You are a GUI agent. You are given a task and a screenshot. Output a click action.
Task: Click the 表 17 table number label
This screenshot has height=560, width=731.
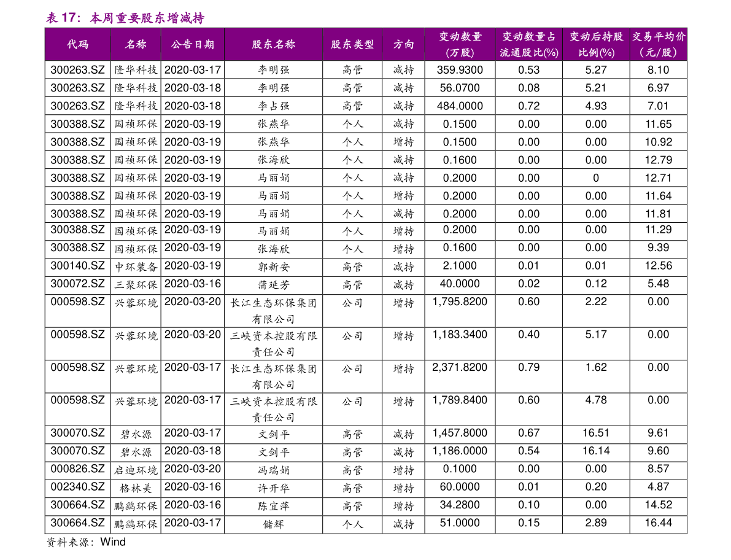coord(61,18)
